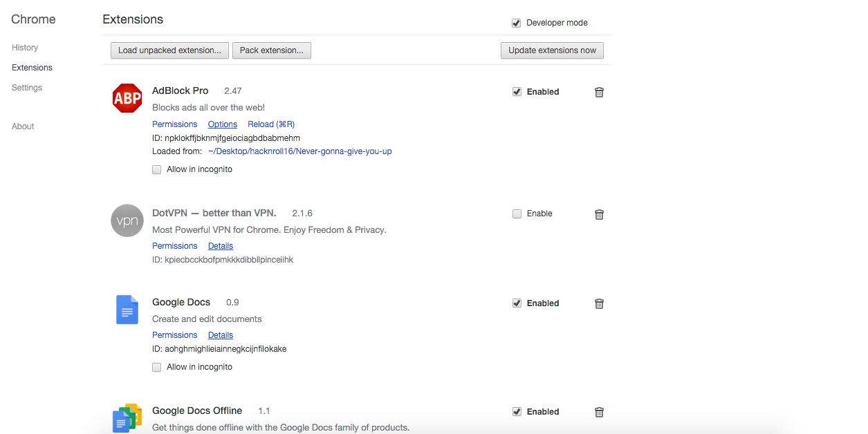This screenshot has width=868, height=434.
Task: Click the Extensions page heading
Action: click(133, 19)
